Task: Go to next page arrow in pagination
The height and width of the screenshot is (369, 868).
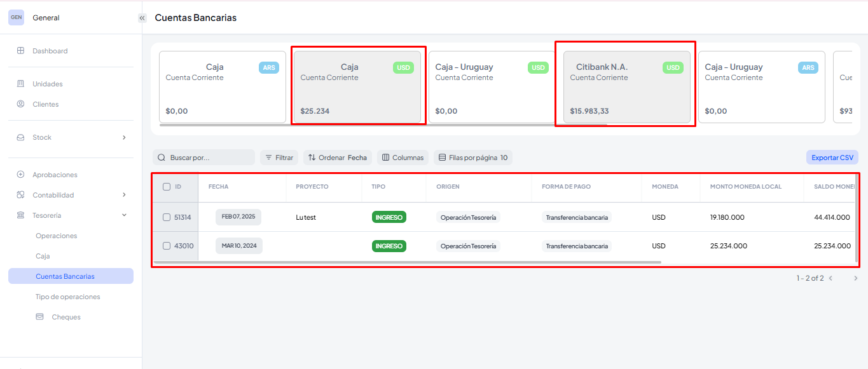Action: tap(855, 278)
